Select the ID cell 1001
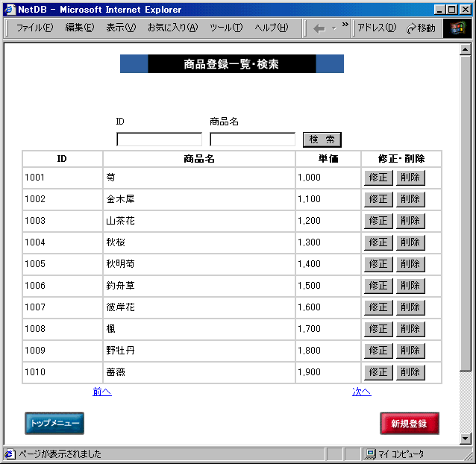The image size is (476, 464). click(x=63, y=178)
